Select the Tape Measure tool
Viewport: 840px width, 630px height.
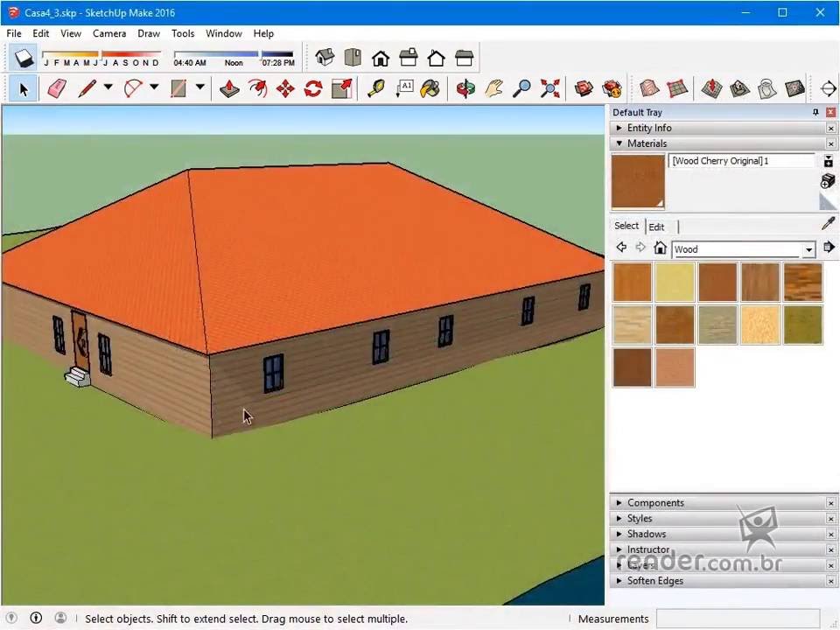375,88
